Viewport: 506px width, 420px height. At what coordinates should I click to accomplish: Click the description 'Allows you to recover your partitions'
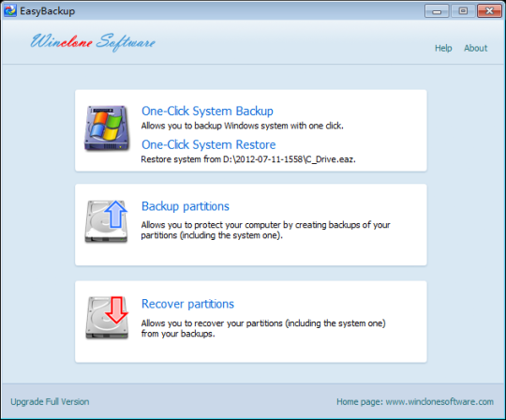pos(212,323)
